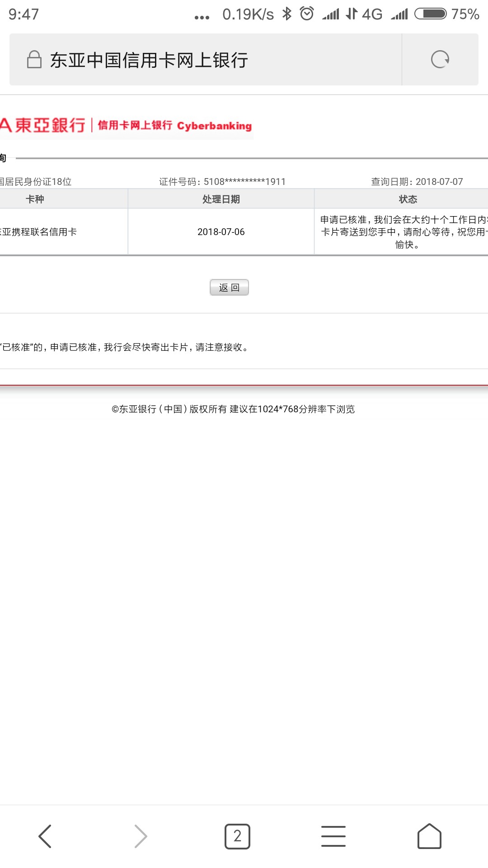488x868 pixels.
Task: Select the 携程联名信用卡 card type cell
Action: [64, 232]
